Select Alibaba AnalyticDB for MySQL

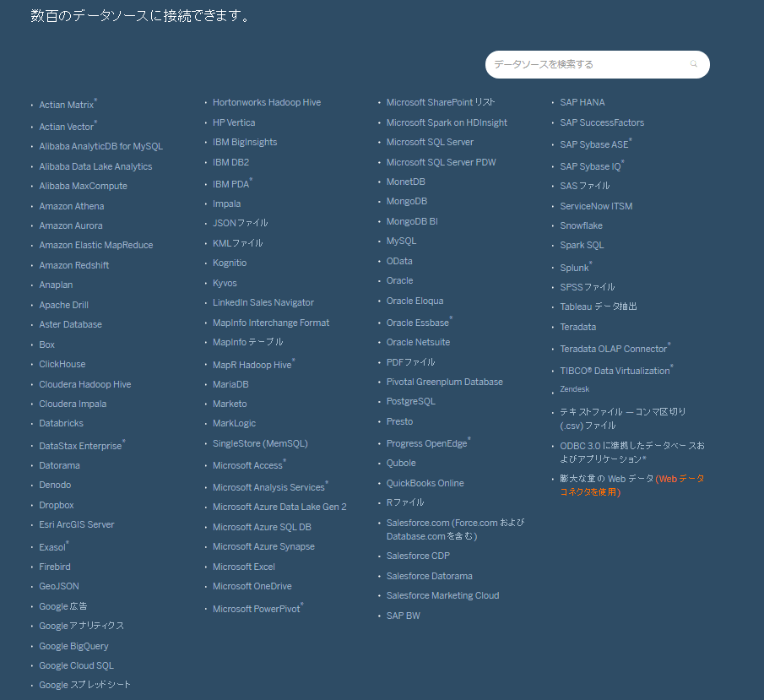point(100,146)
